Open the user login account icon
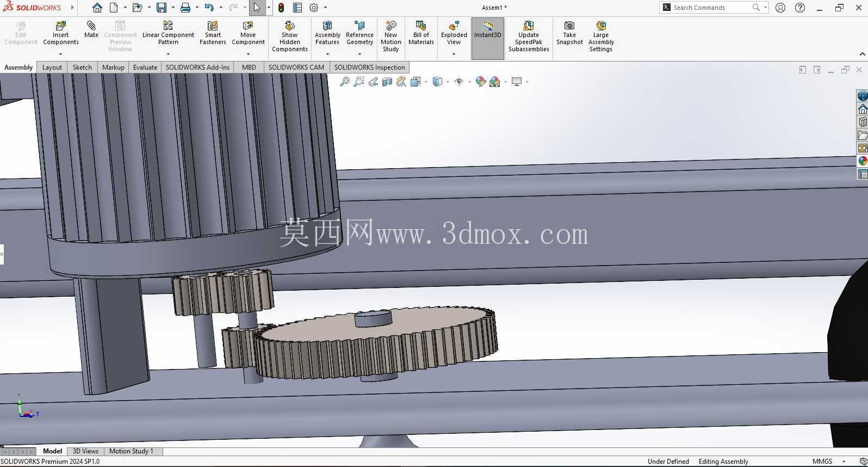This screenshot has width=868, height=467. click(x=780, y=8)
